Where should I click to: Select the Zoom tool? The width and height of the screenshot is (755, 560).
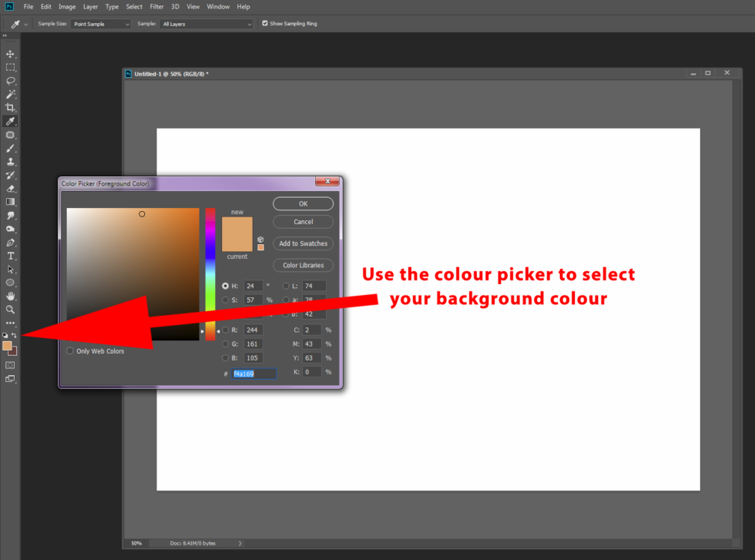pos(11,310)
